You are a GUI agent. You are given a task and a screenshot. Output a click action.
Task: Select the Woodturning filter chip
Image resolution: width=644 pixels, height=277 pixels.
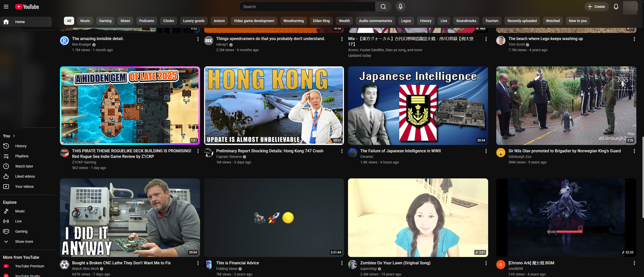click(293, 21)
